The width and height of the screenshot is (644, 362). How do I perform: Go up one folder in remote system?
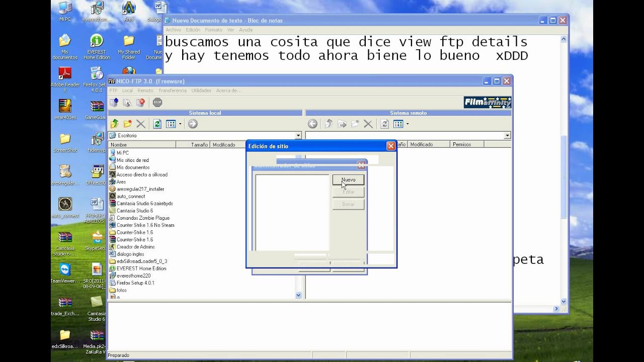click(x=329, y=124)
